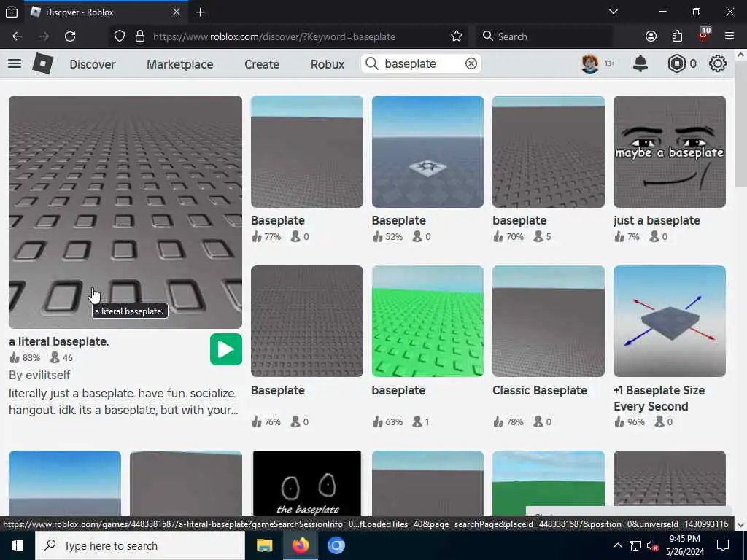Viewport: 747px width, 560px height.
Task: Open Firefox application menu
Action: [x=729, y=36]
